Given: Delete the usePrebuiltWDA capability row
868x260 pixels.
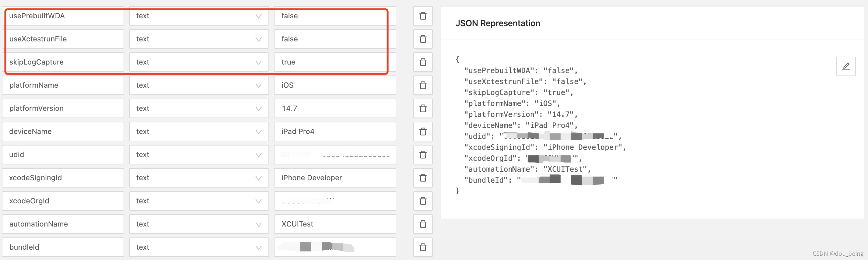Looking at the screenshot, I should pos(423,16).
